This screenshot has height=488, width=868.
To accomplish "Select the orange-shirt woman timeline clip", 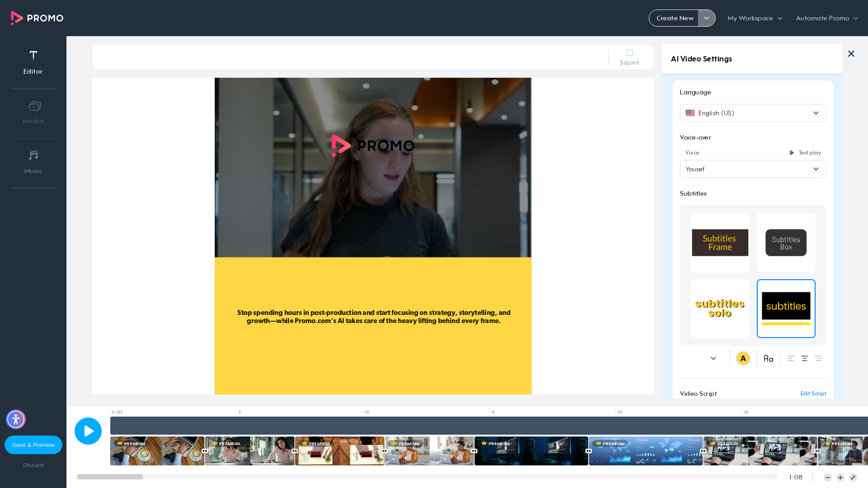I will pyautogui.click(x=429, y=451).
